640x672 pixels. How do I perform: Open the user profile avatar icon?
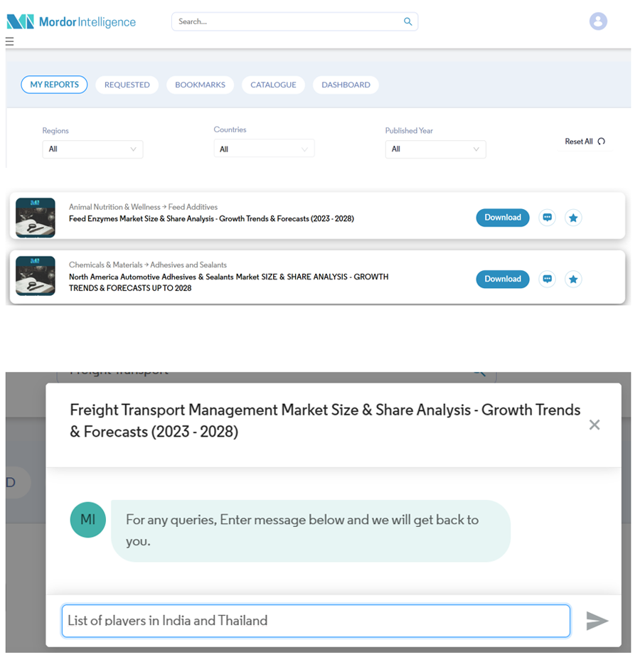598,21
